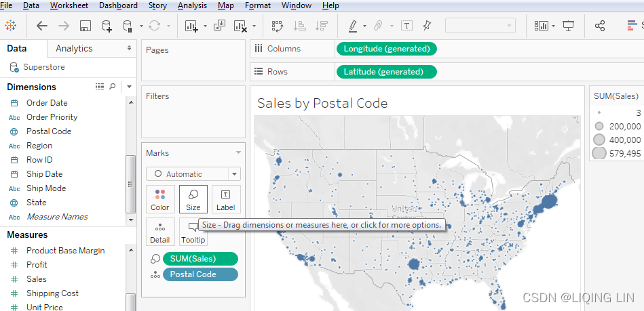Click the detail icon beside Postal Code pill
This screenshot has width=644, height=311.
(x=155, y=275)
